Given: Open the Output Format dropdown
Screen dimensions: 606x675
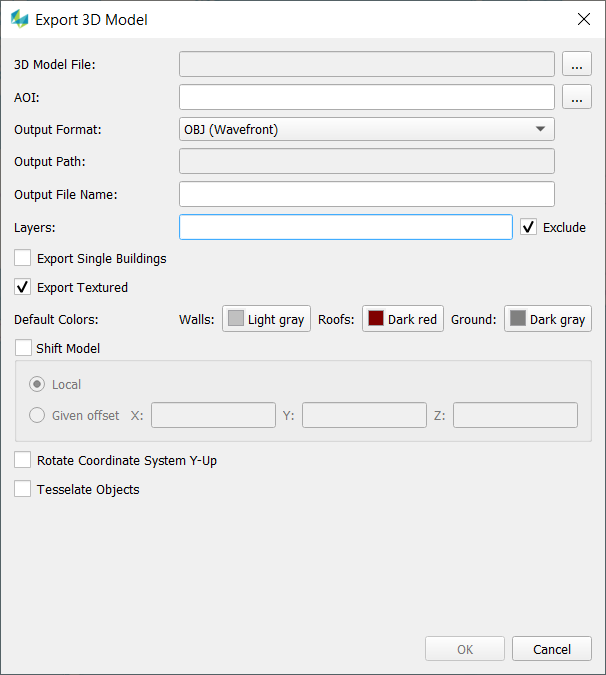Looking at the screenshot, I should coord(366,129).
